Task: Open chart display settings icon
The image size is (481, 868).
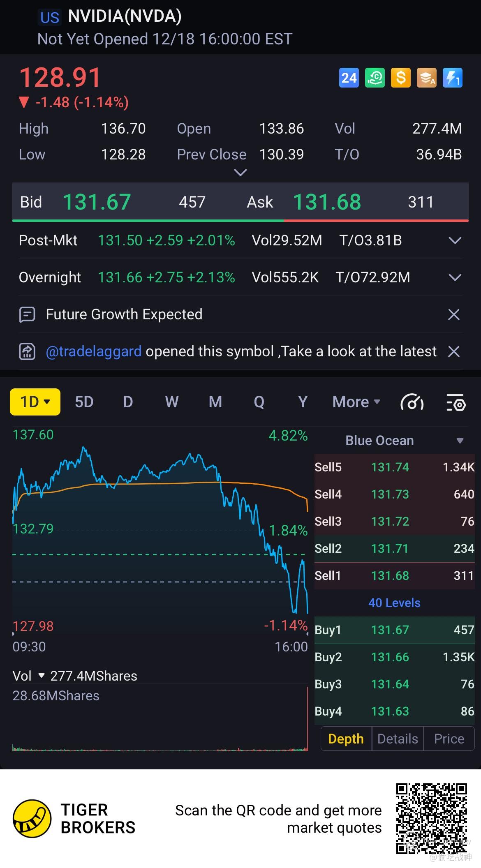Action: click(x=456, y=402)
